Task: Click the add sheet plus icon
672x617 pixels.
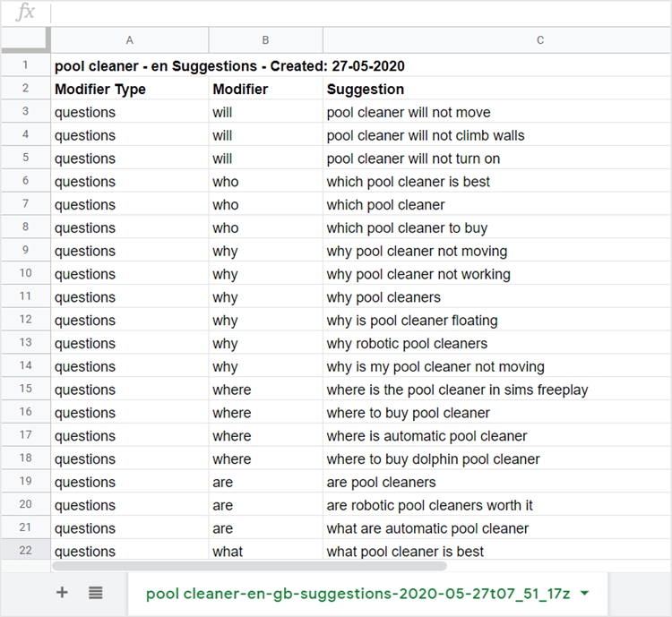Action: tap(62, 593)
